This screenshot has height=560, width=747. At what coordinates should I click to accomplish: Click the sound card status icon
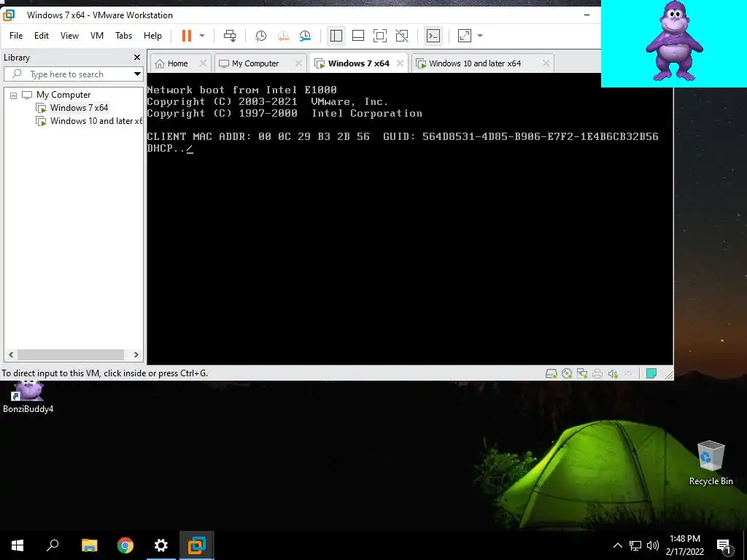click(613, 374)
